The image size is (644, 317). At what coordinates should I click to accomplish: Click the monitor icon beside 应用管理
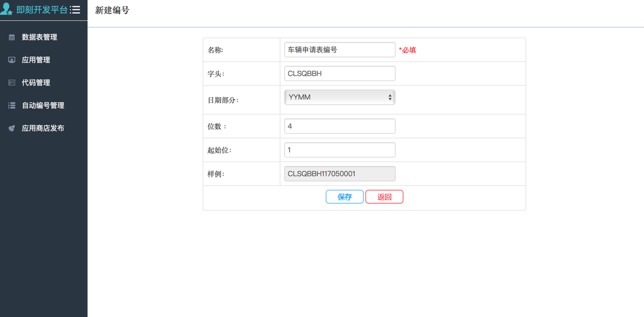pos(12,60)
